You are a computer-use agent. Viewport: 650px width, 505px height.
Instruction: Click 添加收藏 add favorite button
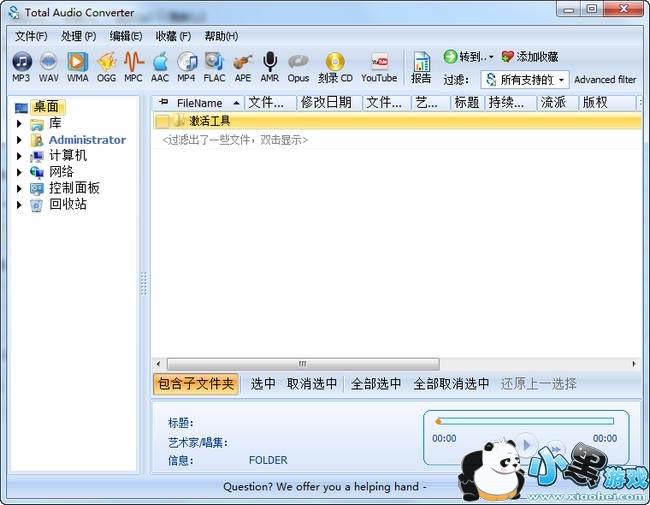coord(530,56)
